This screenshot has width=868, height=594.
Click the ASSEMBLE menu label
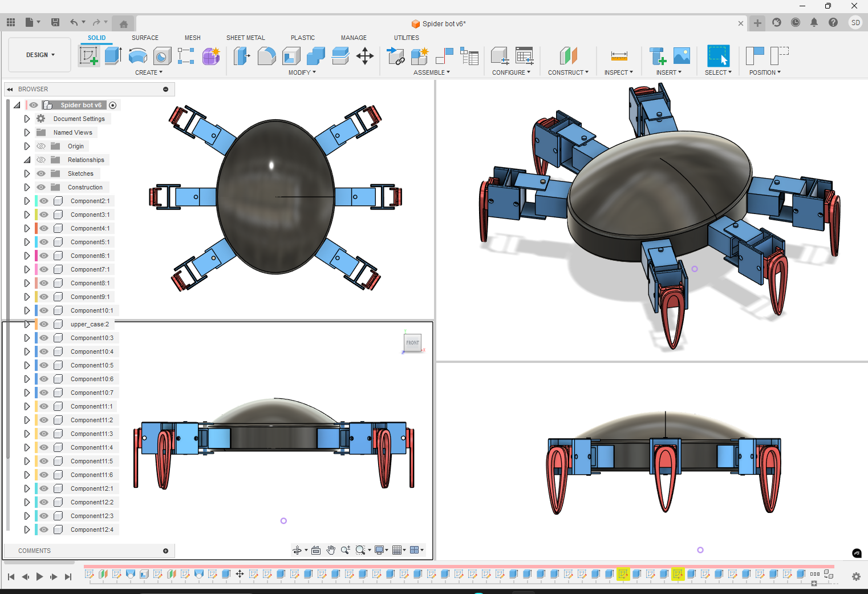tap(431, 72)
